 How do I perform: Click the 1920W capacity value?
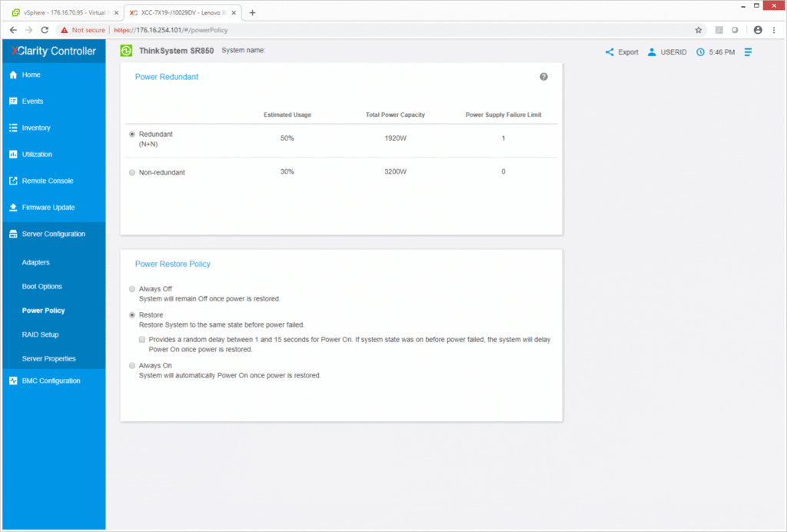pos(396,138)
